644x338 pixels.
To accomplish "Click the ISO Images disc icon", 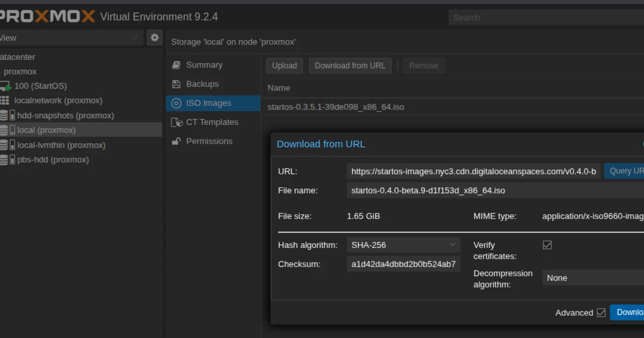I will click(176, 103).
